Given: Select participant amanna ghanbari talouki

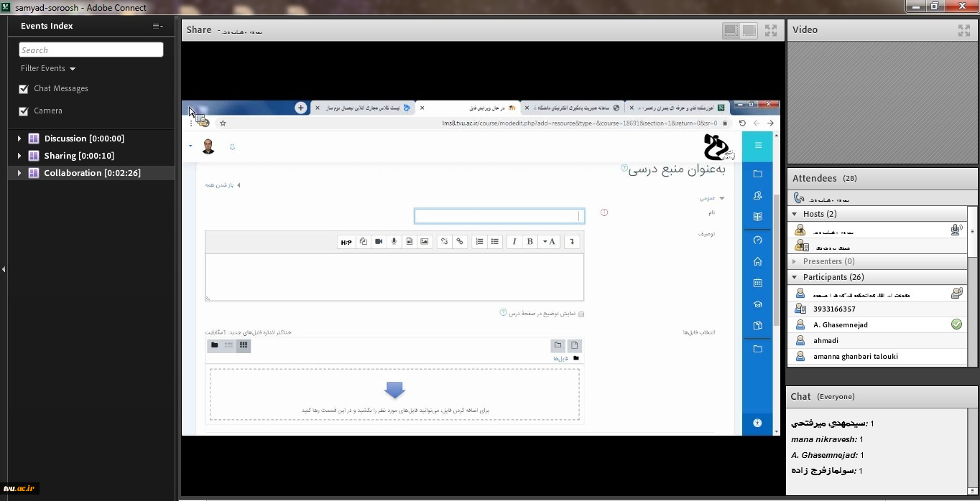Looking at the screenshot, I should pos(855,356).
